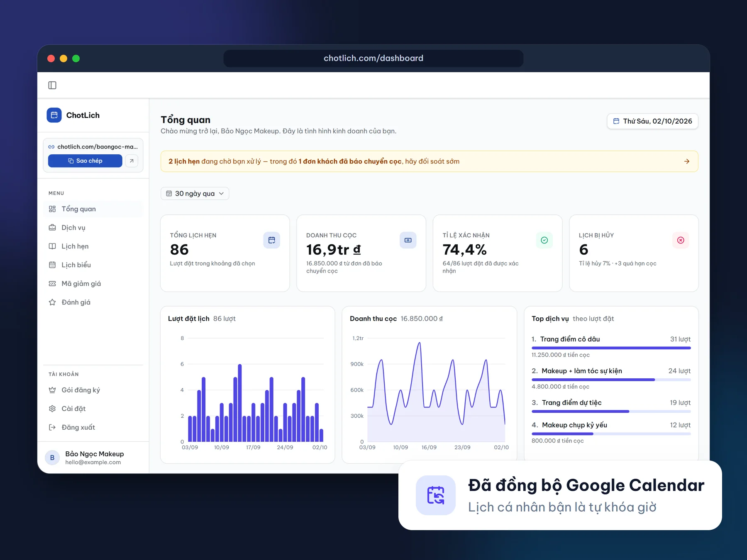Click the user avatar B

(x=52, y=458)
